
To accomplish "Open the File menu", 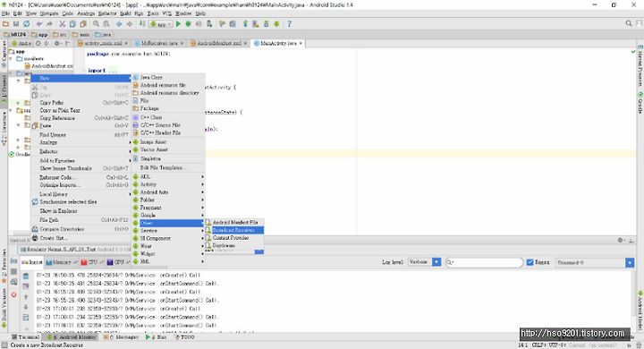I will [x=5, y=13].
